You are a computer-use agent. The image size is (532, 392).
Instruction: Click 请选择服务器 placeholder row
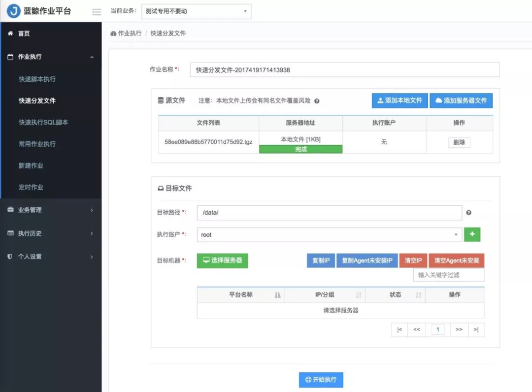coord(341,310)
